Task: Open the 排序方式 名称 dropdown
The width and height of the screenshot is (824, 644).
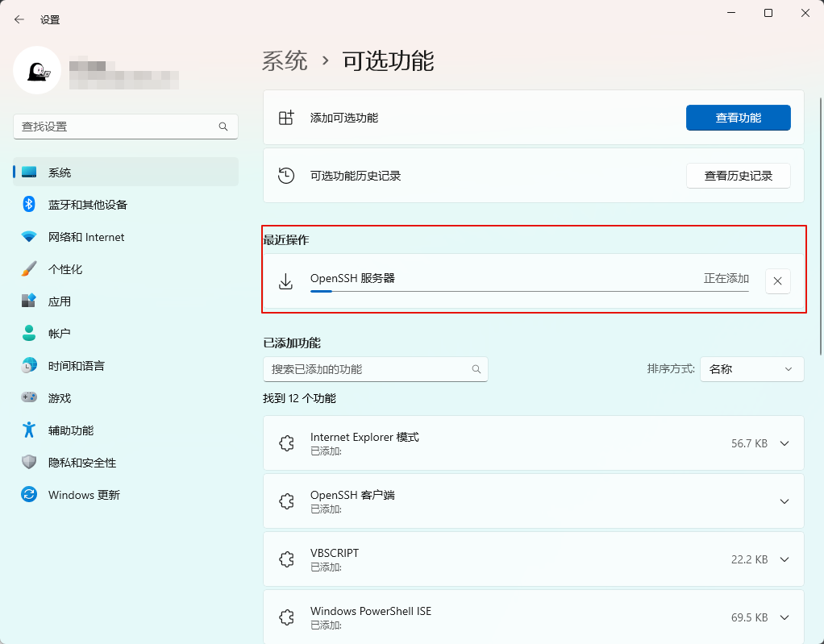Action: [751, 369]
